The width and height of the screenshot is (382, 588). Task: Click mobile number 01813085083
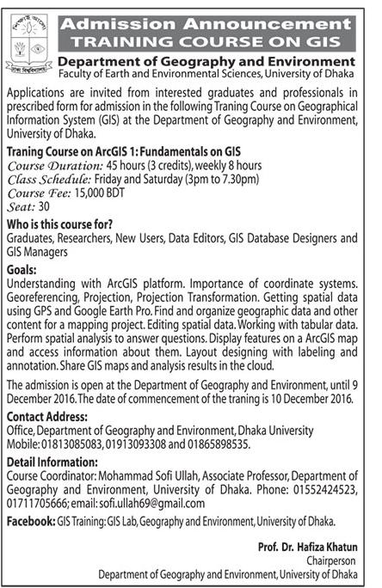pos(71,444)
